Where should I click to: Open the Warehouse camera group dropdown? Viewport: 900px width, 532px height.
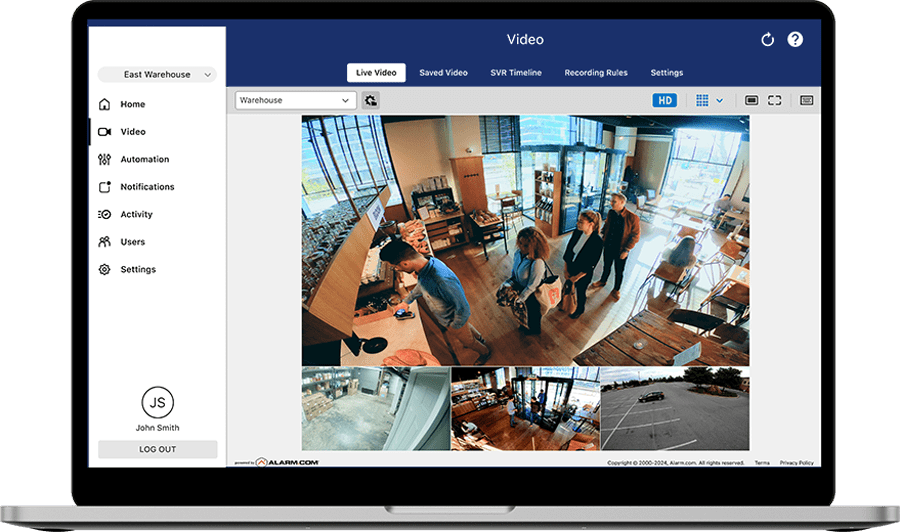click(x=296, y=100)
